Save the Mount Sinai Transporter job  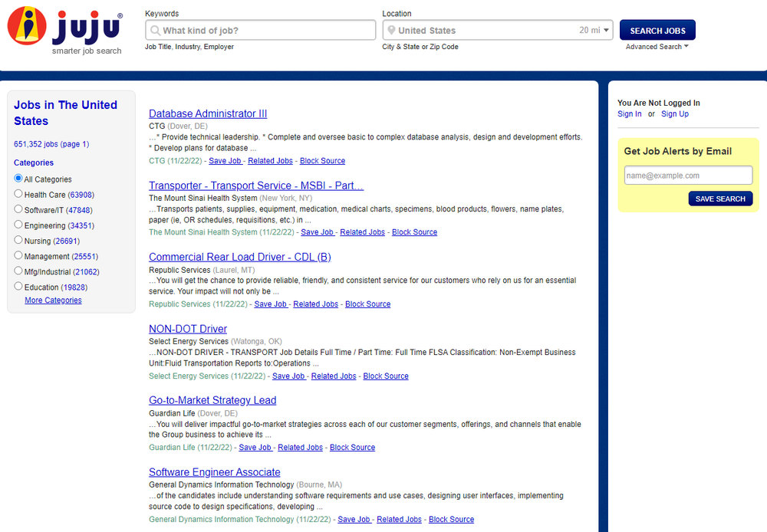click(317, 232)
